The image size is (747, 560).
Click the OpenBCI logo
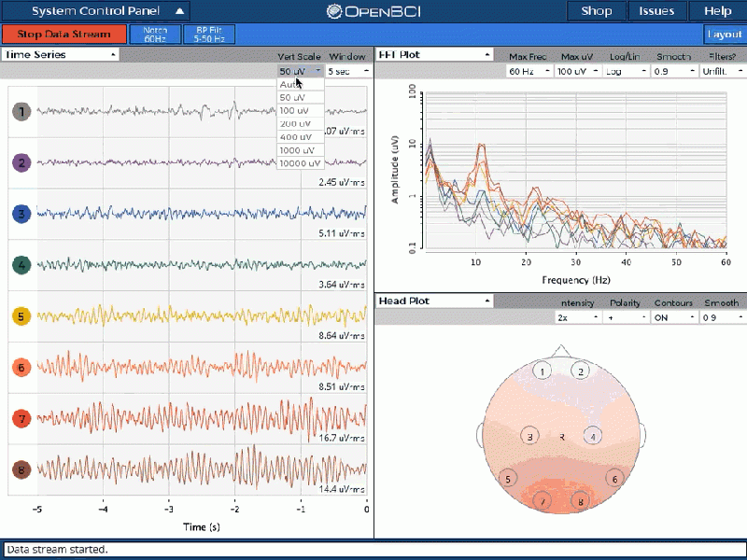(x=373, y=11)
